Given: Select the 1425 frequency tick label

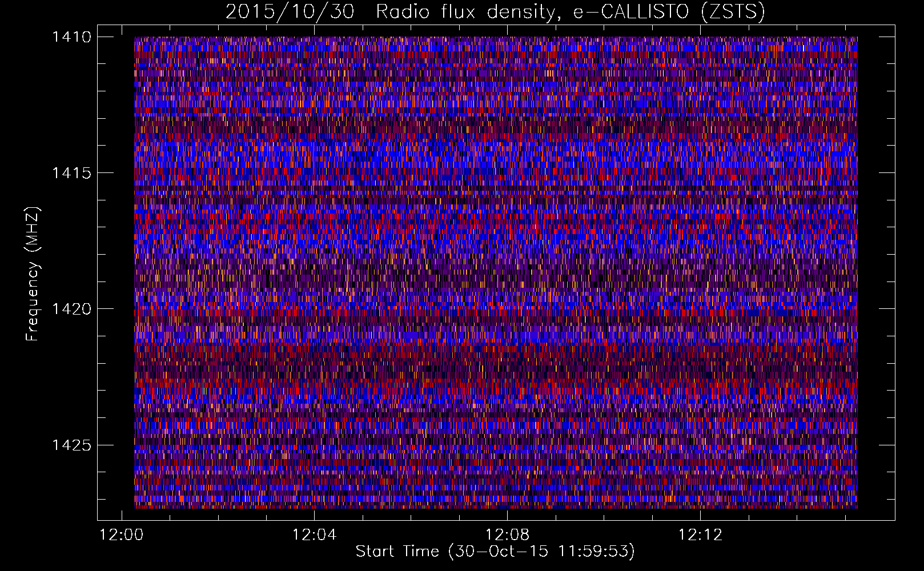Looking at the screenshot, I should coord(71,445).
